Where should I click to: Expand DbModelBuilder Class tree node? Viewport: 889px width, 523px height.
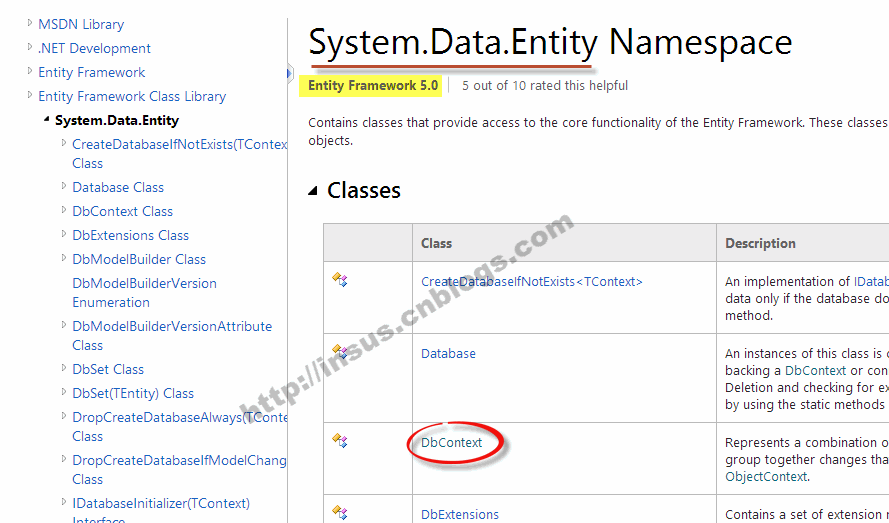pos(64,258)
